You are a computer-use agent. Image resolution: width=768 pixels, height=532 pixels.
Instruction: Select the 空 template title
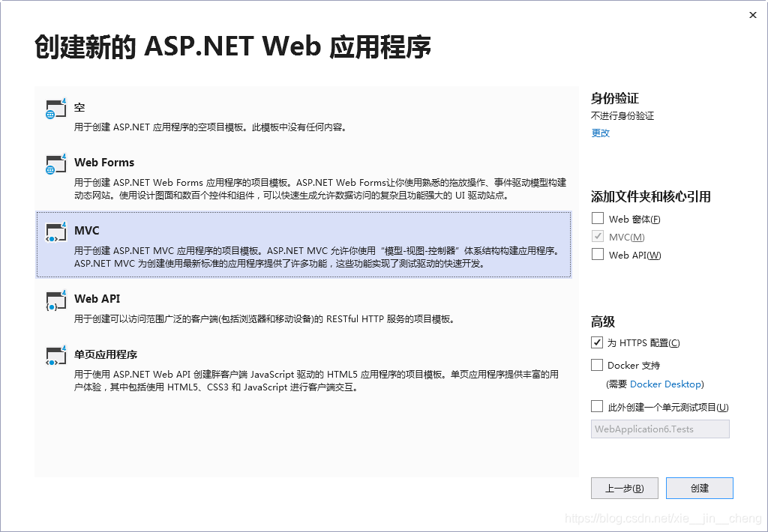click(79, 107)
